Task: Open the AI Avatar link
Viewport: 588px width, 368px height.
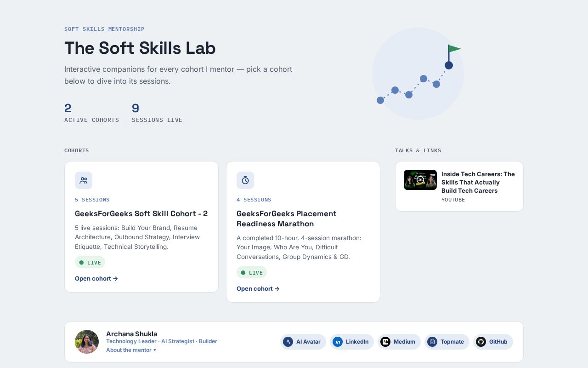Action: (x=303, y=342)
